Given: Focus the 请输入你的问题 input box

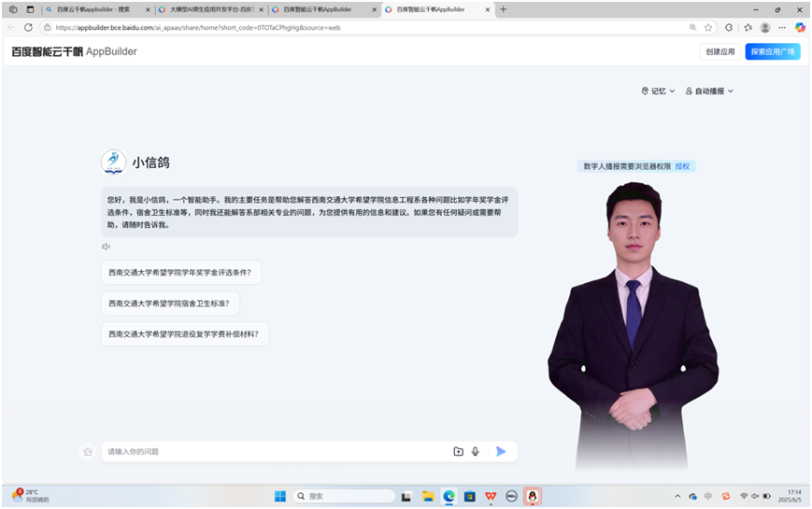Looking at the screenshot, I should (x=278, y=451).
